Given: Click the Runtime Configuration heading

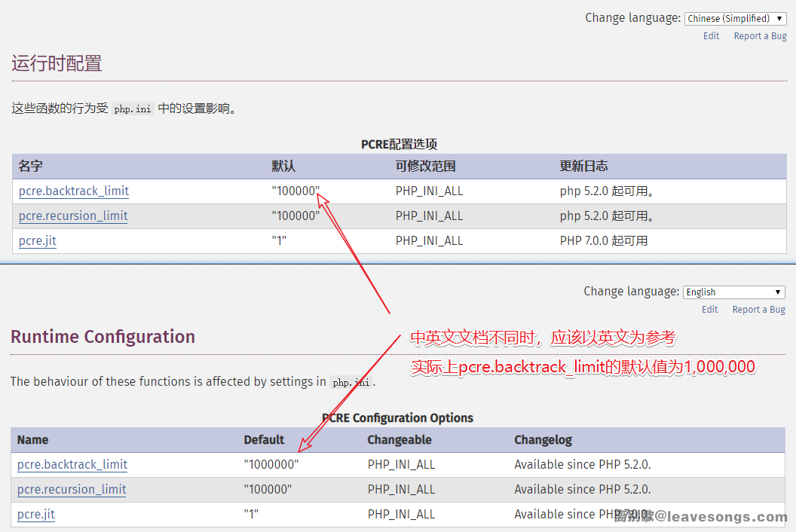Looking at the screenshot, I should point(103,337).
